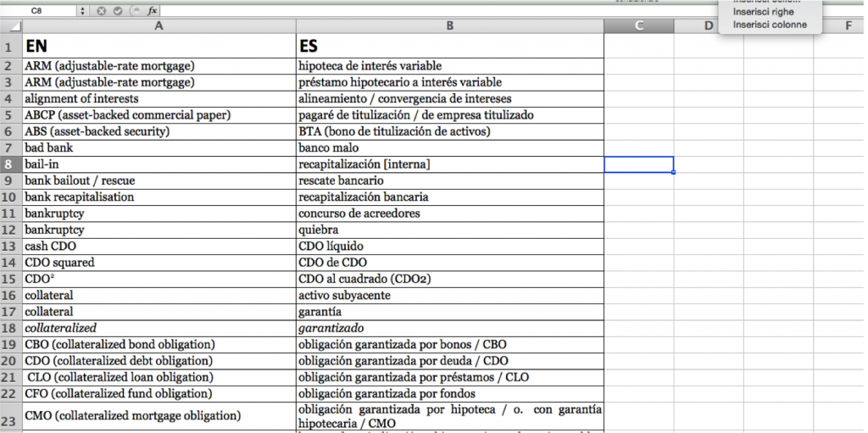Click the fill handle of cell C8
The height and width of the screenshot is (433, 868).
coord(673,173)
